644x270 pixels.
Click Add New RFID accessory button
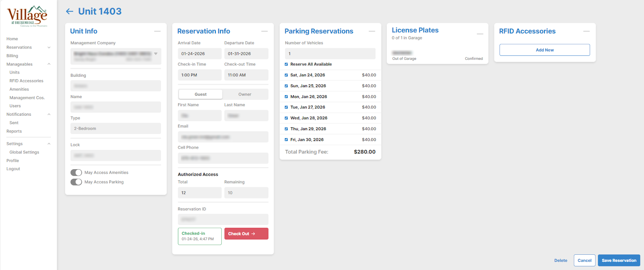tap(545, 50)
